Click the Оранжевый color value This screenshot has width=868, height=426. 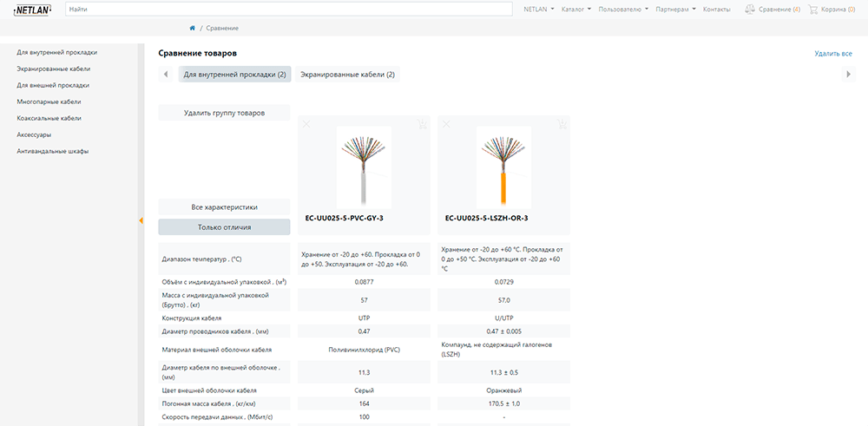coord(503,390)
